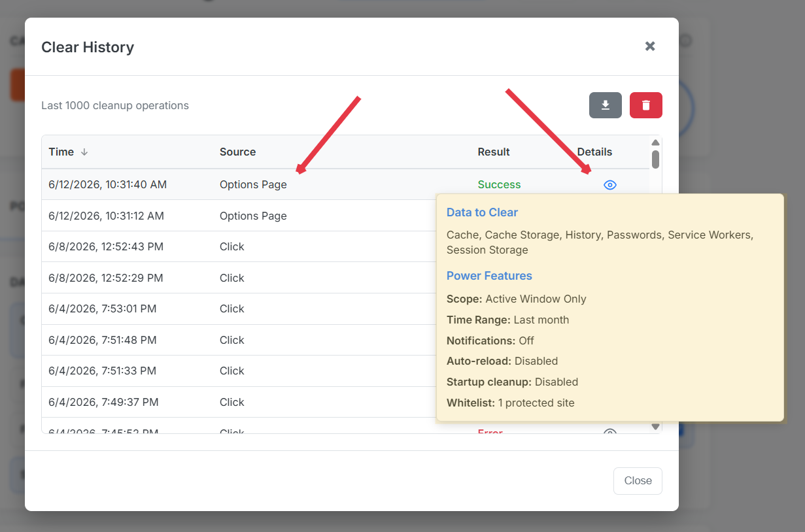Screen dimensions: 805x532
Task: Delete all history with the red trash button
Action: point(646,105)
